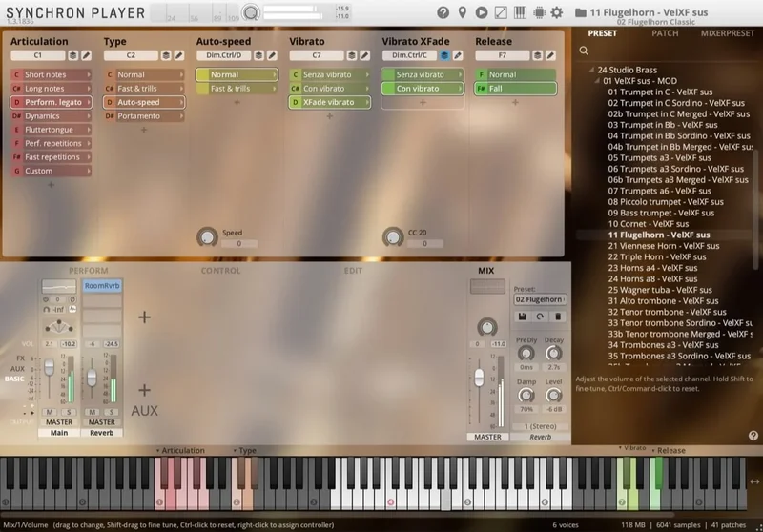Toggle the phase invert button on Main channel

(72, 299)
